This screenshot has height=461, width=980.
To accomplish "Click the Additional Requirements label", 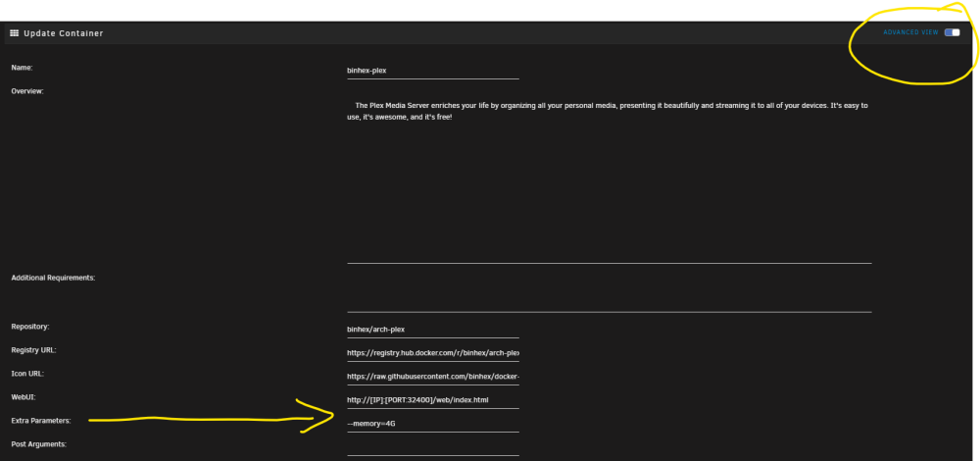I will pyautogui.click(x=53, y=278).
